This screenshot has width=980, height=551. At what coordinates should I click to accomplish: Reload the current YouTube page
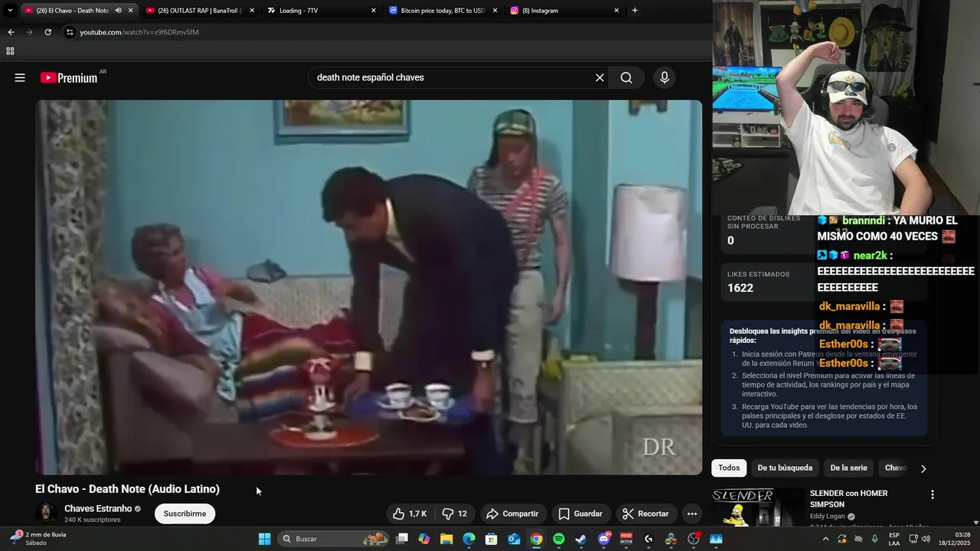tap(47, 32)
